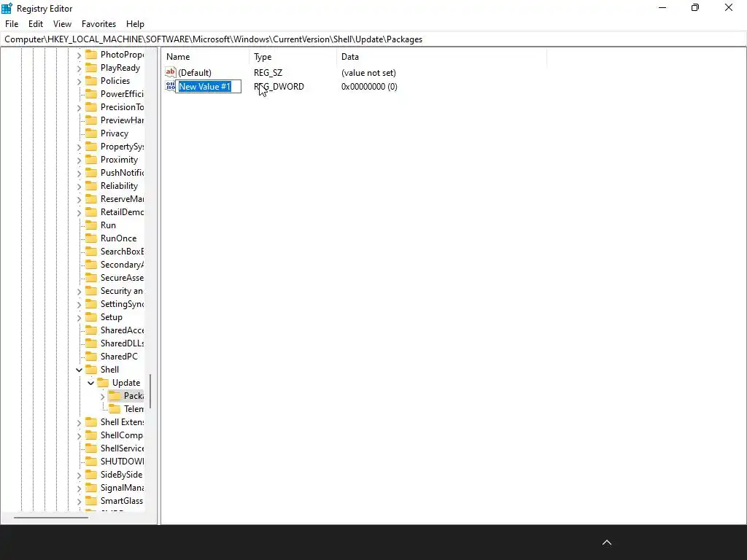Select the SearchBoxE tree item
Screen dimensions: 747x560
click(122, 252)
